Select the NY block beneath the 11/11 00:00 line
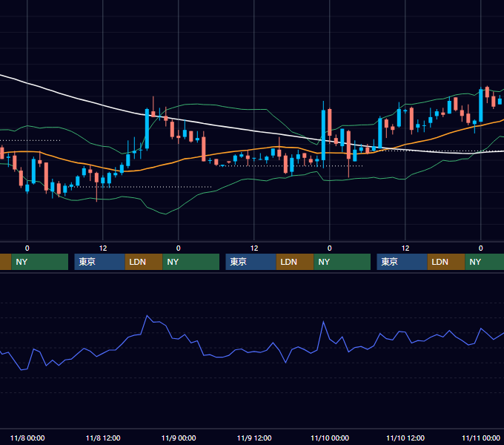 point(485,262)
